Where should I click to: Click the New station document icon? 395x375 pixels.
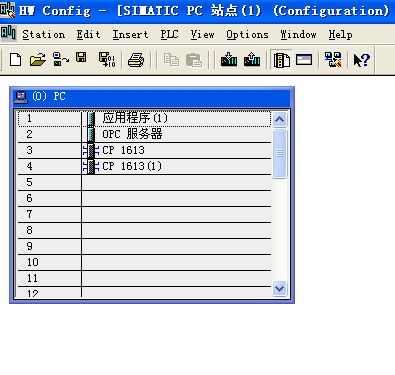click(x=16, y=60)
